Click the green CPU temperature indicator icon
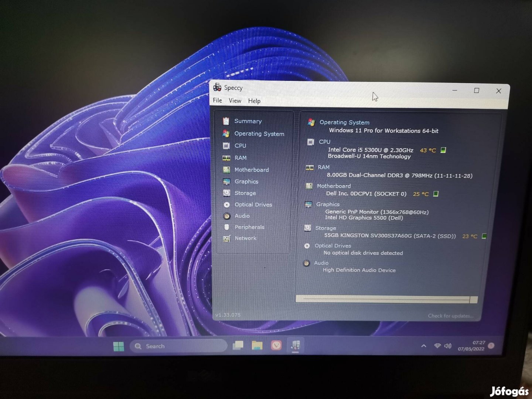 pyautogui.click(x=443, y=150)
